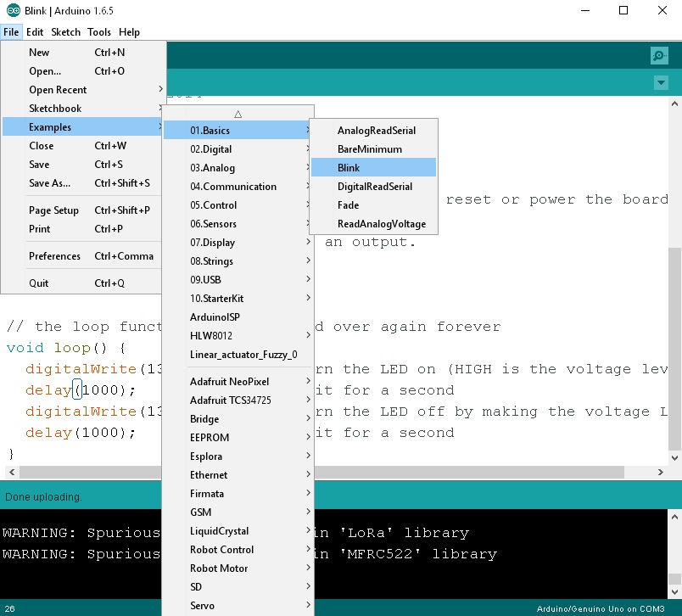Choose Save As... from the File menu

point(81,183)
